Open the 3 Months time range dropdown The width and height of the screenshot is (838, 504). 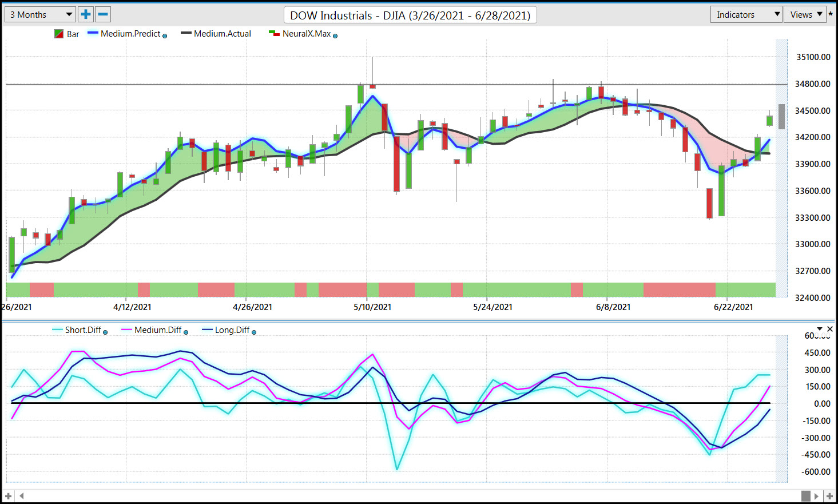coord(40,14)
